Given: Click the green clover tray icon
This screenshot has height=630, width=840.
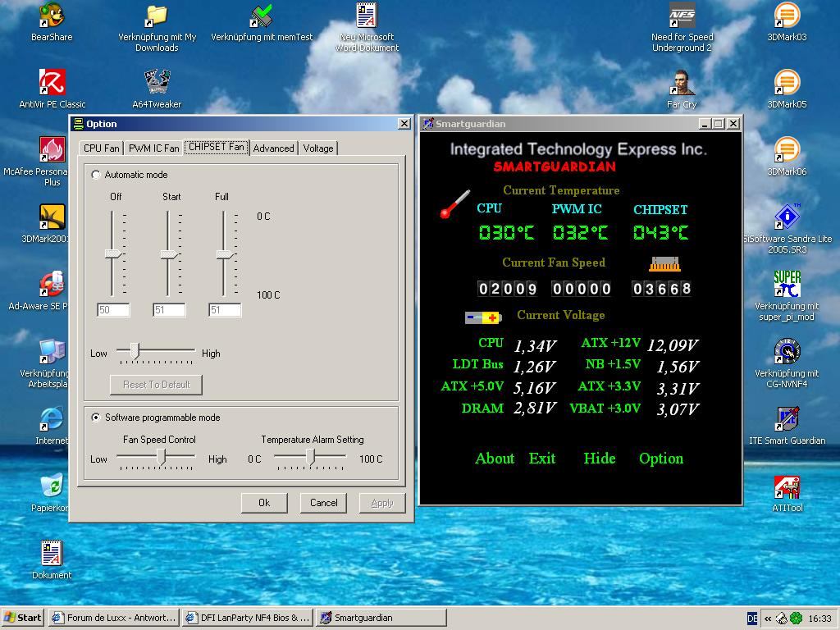Looking at the screenshot, I should (x=797, y=619).
